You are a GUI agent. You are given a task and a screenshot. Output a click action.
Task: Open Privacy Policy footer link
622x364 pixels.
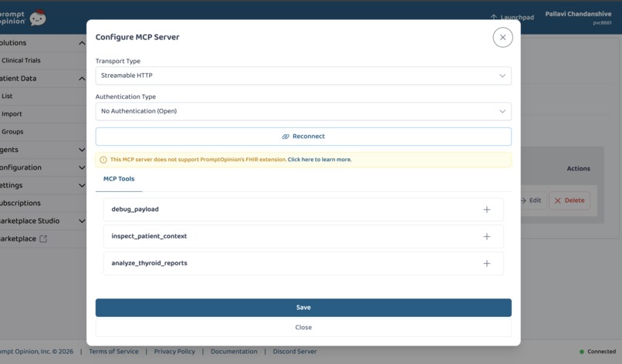(174, 352)
